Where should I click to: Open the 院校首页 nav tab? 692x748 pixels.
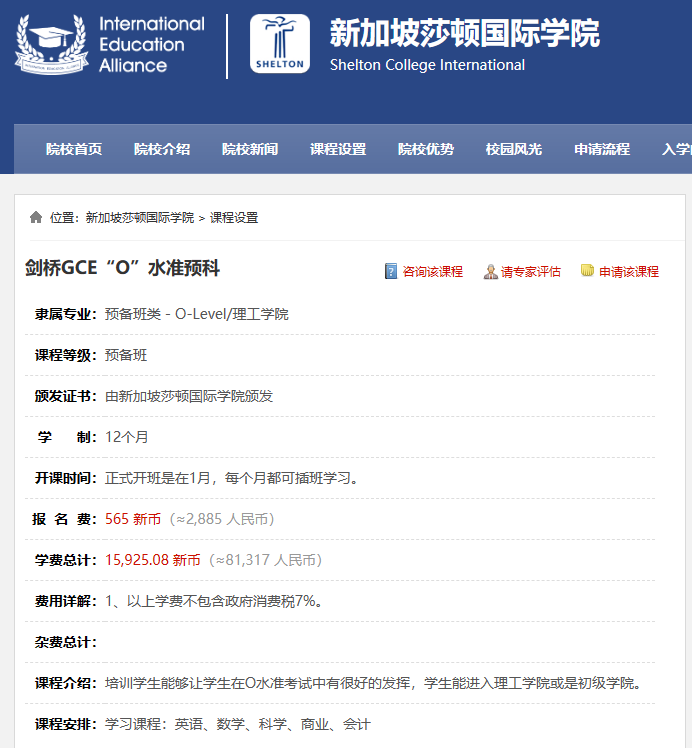pyautogui.click(x=74, y=149)
